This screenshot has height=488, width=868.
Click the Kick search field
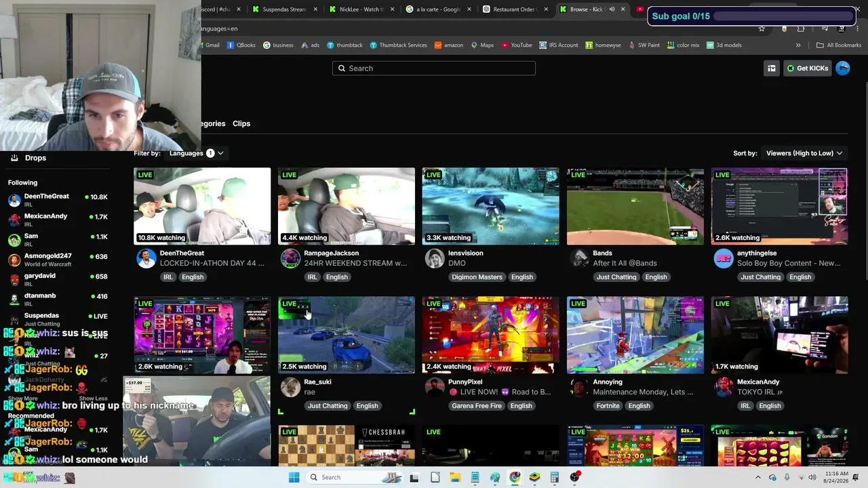(434, 68)
